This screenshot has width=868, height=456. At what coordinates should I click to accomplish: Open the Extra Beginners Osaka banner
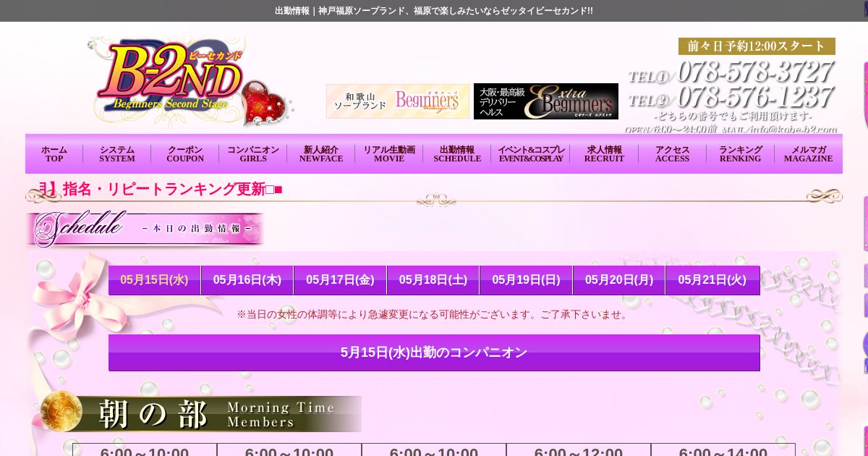point(546,101)
